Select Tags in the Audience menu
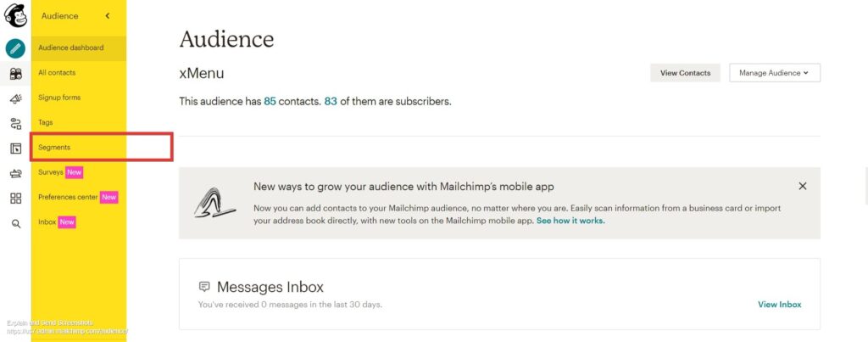The image size is (868, 342). point(46,122)
